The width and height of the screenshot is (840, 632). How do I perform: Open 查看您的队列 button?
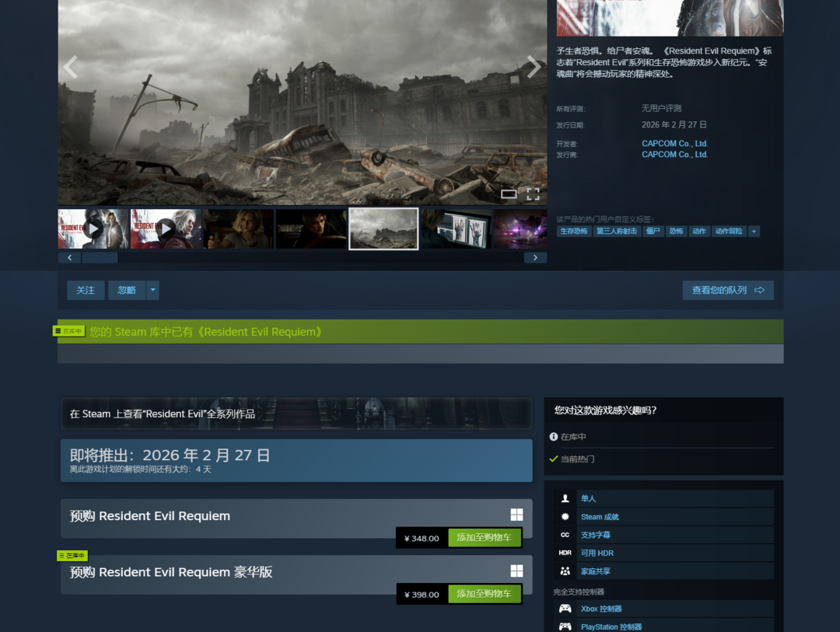[x=727, y=290]
